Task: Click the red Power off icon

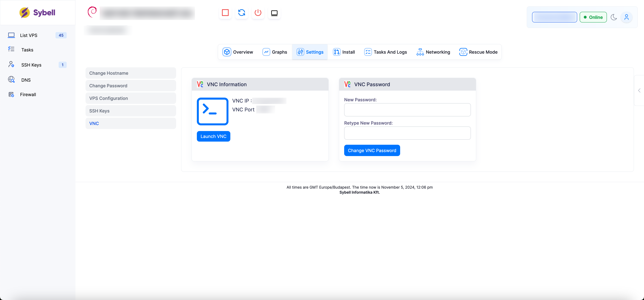Action: coord(258,13)
